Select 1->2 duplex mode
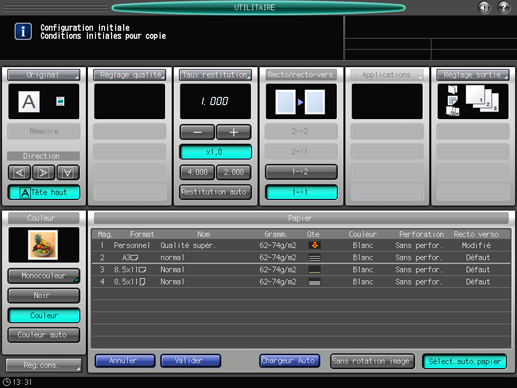The image size is (517, 388). point(301,172)
